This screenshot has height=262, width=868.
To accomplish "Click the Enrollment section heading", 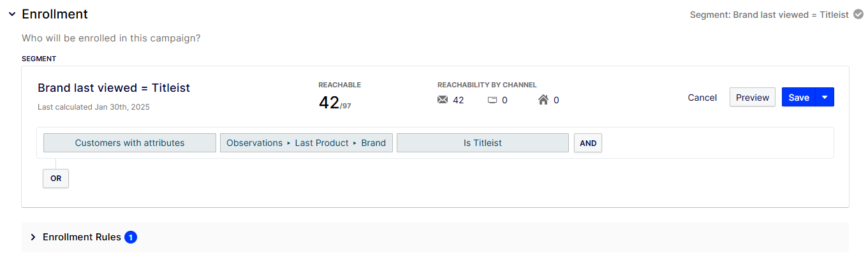I will pyautogui.click(x=55, y=14).
